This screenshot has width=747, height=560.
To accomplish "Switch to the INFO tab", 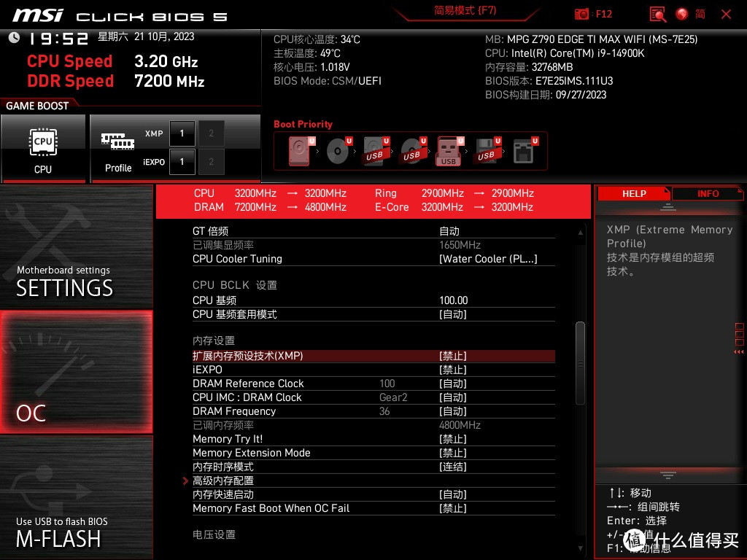I will (708, 194).
